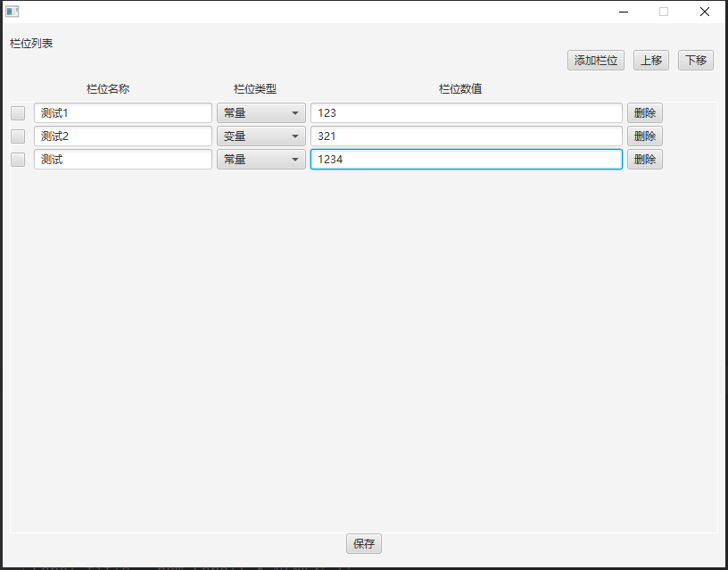Delete the 测试1 row with 删除
Viewport: 728px width, 570px height.
pyautogui.click(x=644, y=113)
